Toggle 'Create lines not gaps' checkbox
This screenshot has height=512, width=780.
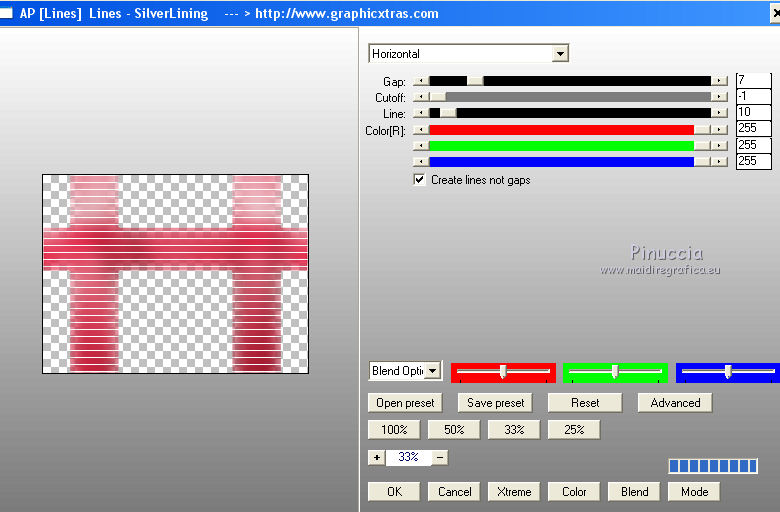point(419,180)
